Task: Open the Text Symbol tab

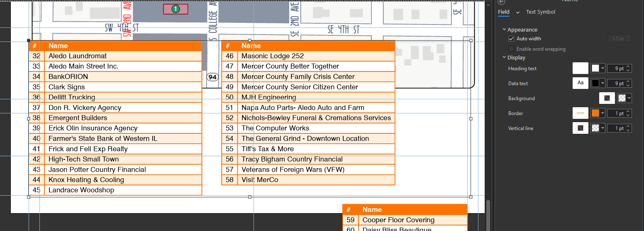Action: click(x=540, y=12)
